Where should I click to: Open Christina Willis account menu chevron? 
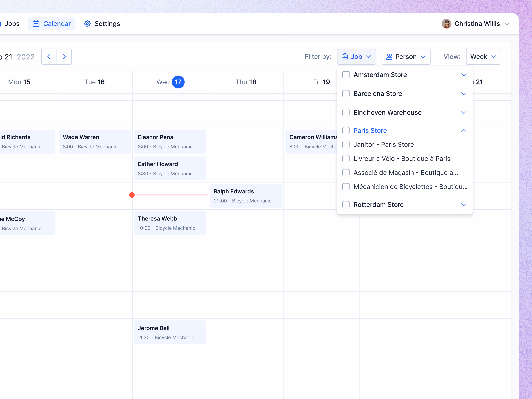pos(507,24)
